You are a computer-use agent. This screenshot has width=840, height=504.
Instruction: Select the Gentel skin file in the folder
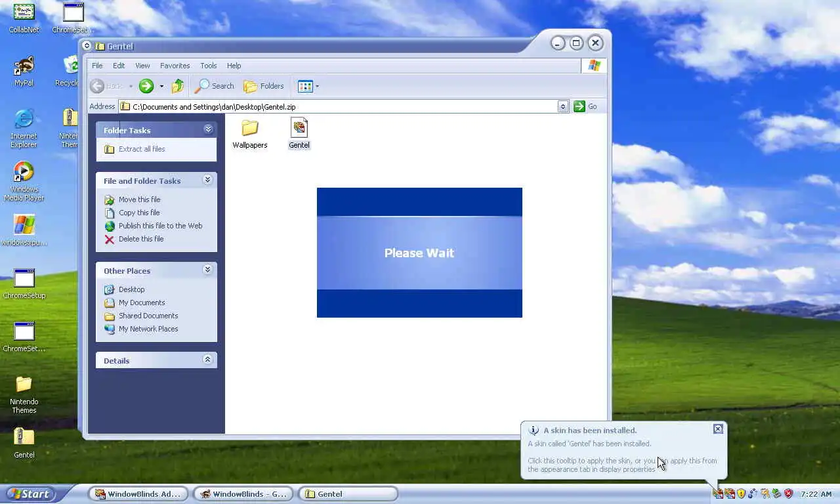[x=299, y=133]
